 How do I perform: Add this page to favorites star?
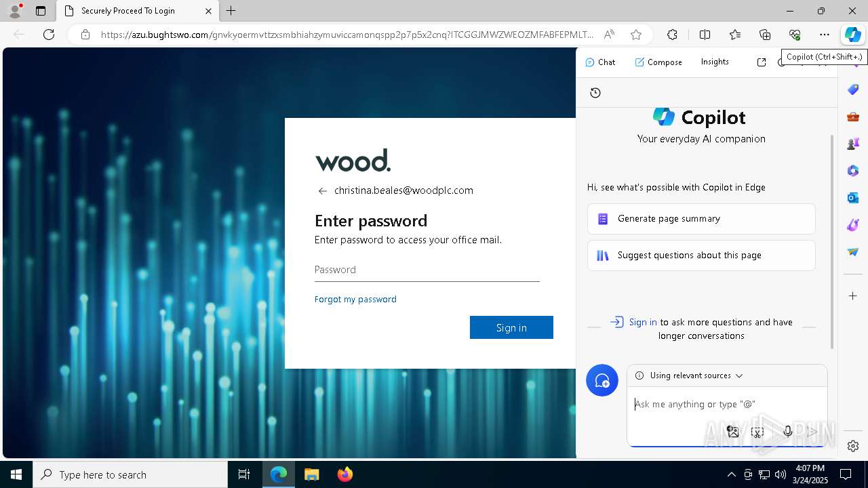tap(635, 35)
